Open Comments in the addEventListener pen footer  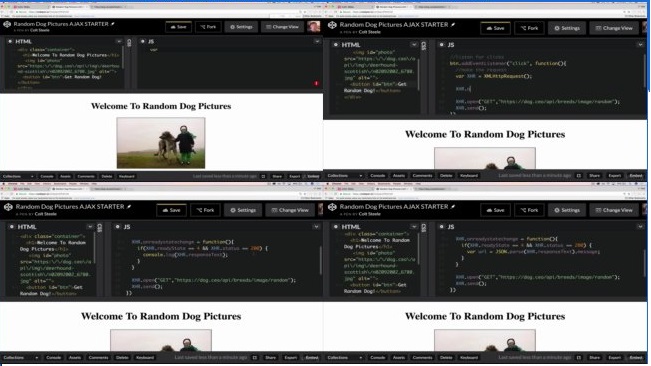(422, 176)
